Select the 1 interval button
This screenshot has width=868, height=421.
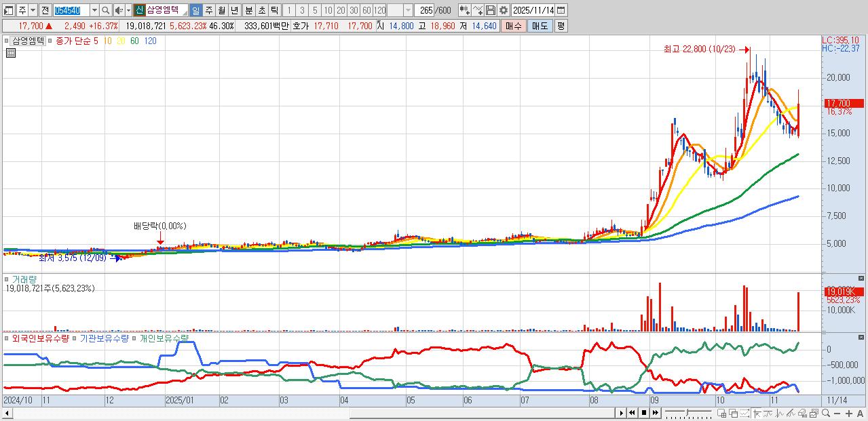click(x=289, y=10)
